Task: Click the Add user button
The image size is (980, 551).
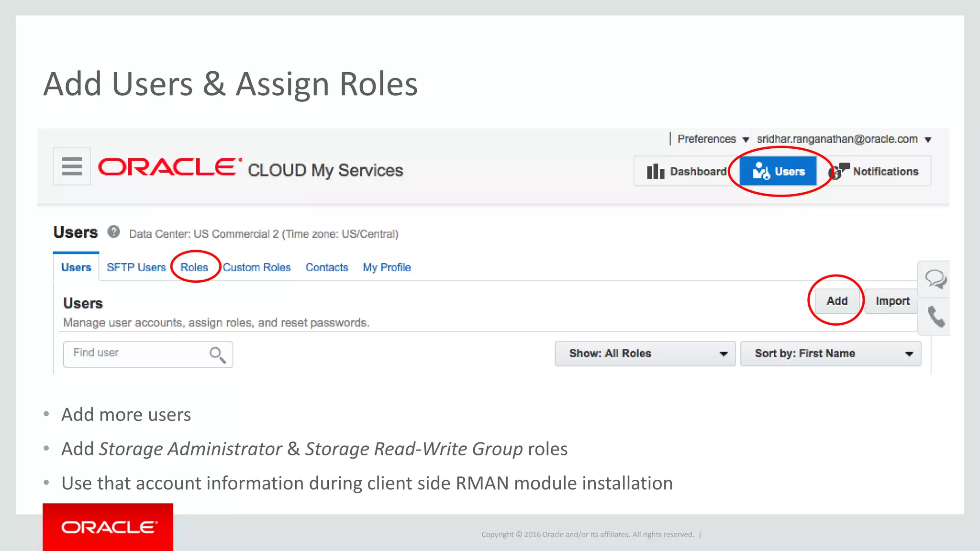Action: (837, 301)
